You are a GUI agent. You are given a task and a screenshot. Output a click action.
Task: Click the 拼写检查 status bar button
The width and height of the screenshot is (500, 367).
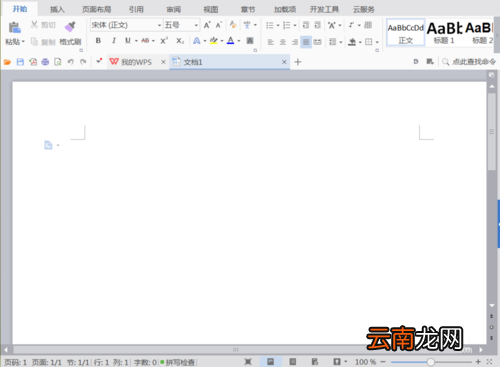click(178, 362)
